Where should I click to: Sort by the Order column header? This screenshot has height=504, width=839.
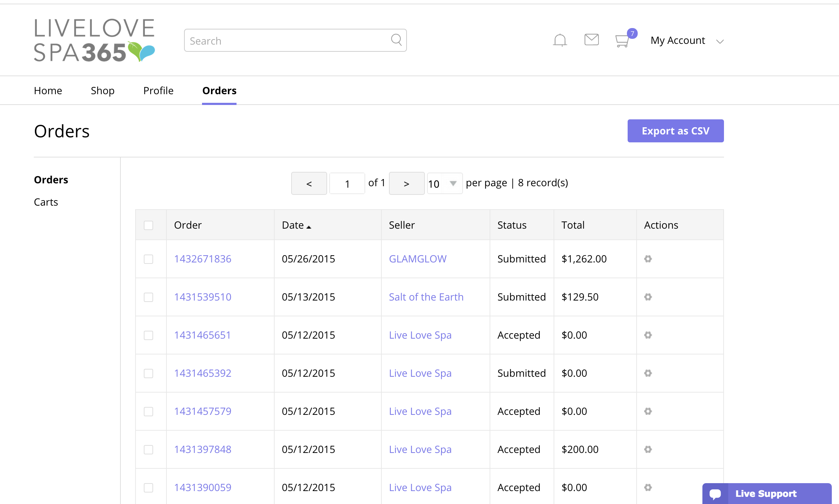(188, 225)
